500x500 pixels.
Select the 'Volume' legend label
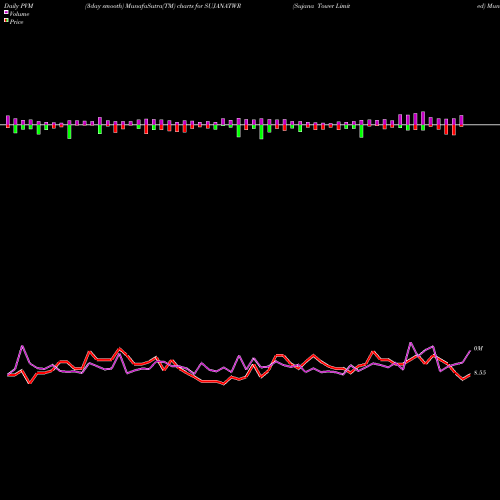19,14
